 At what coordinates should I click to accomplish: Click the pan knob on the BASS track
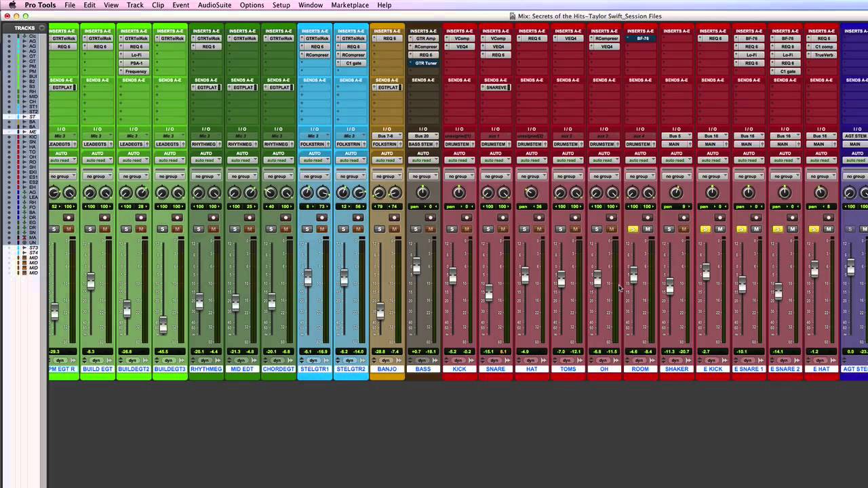pyautogui.click(x=423, y=193)
